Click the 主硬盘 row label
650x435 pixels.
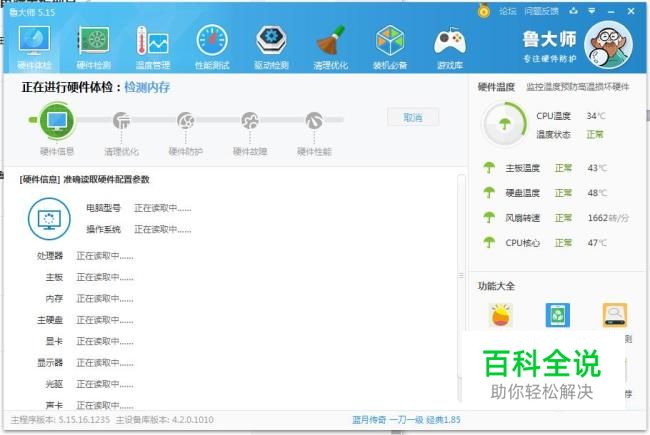[x=50, y=320]
